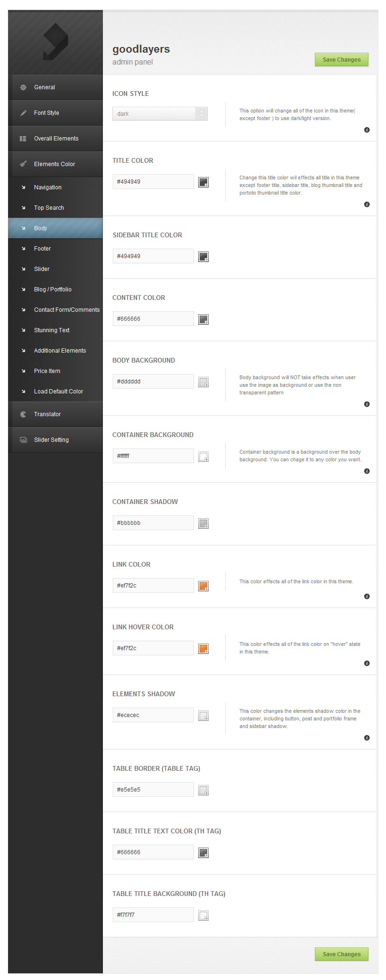Click the info icon in Icon Style section
This screenshot has height=980, width=386.
tap(367, 130)
